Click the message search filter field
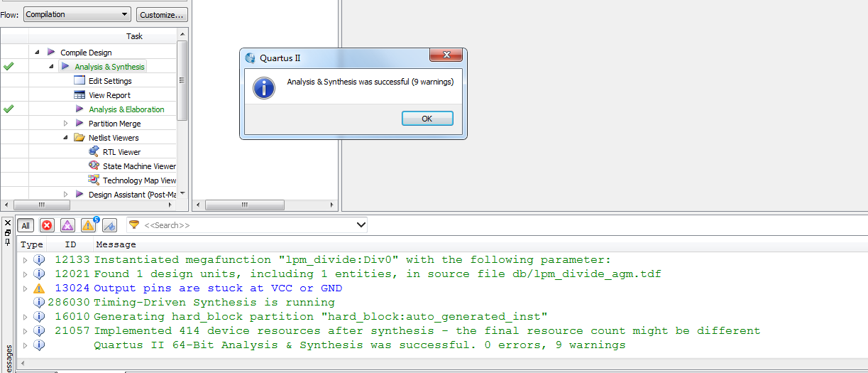This screenshot has width=868, height=373. coord(247,225)
